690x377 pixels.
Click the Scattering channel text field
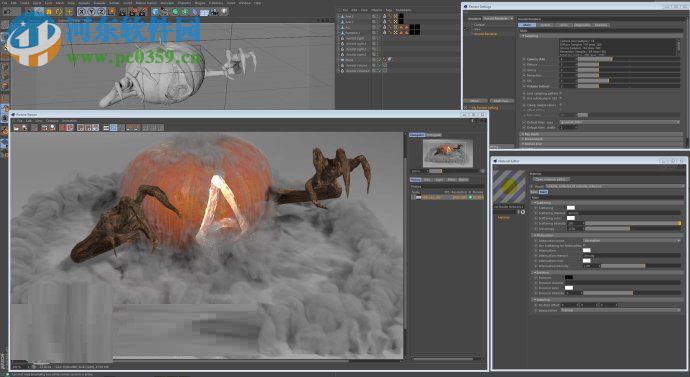click(624, 213)
